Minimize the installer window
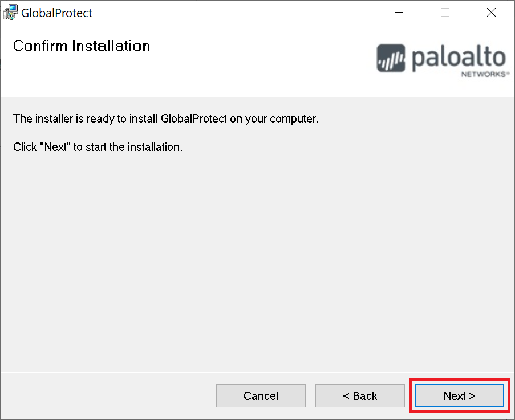The height and width of the screenshot is (420, 515). (x=398, y=12)
